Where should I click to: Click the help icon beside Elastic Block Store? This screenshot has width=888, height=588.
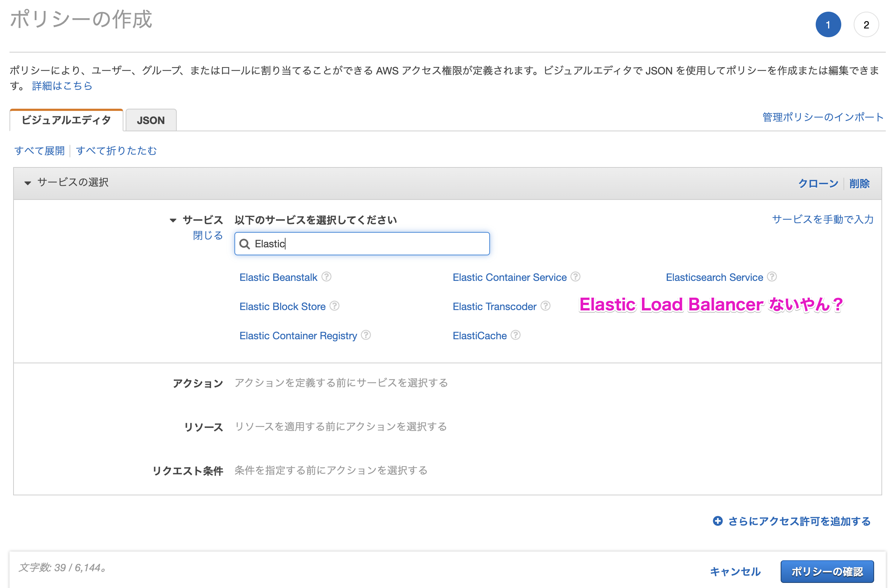coord(334,306)
